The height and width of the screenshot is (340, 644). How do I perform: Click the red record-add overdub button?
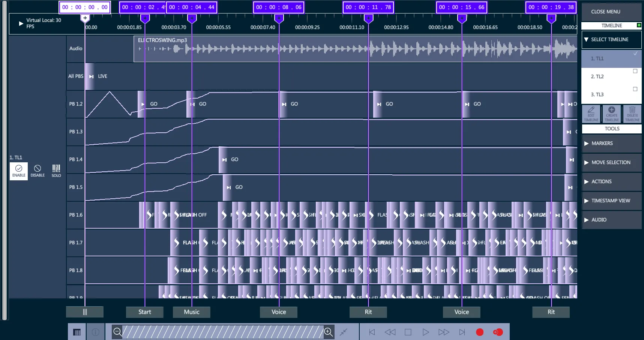coord(498,332)
